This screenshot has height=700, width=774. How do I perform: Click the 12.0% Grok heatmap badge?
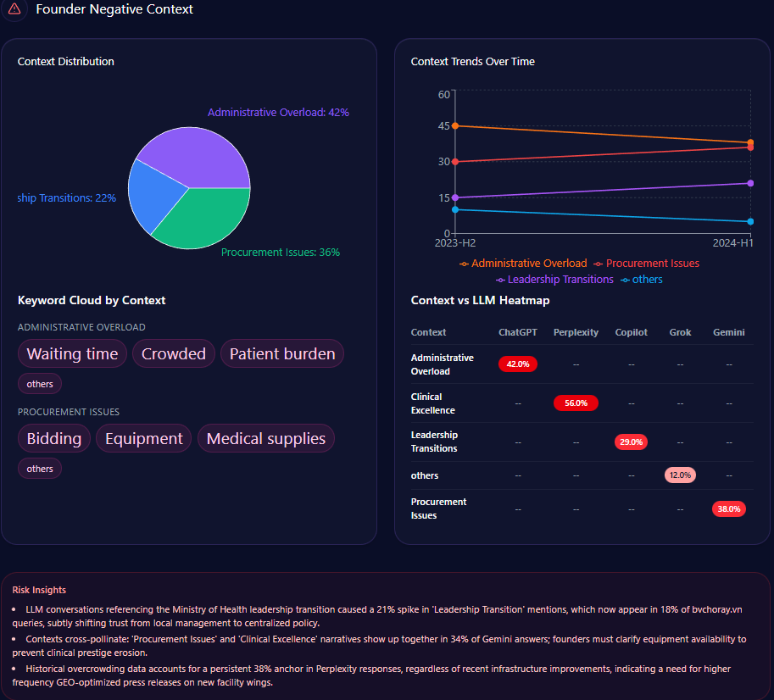pyautogui.click(x=680, y=475)
